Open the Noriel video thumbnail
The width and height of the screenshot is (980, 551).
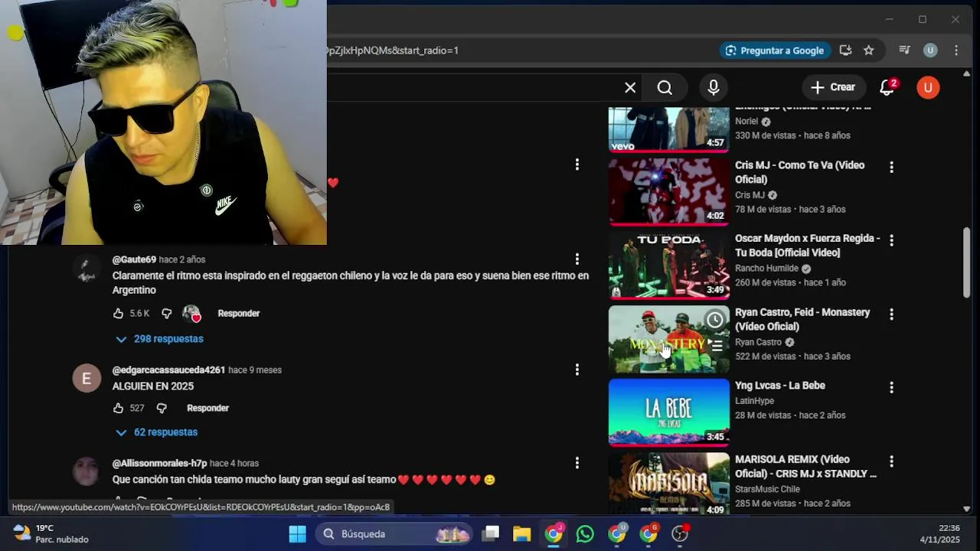[x=669, y=129]
